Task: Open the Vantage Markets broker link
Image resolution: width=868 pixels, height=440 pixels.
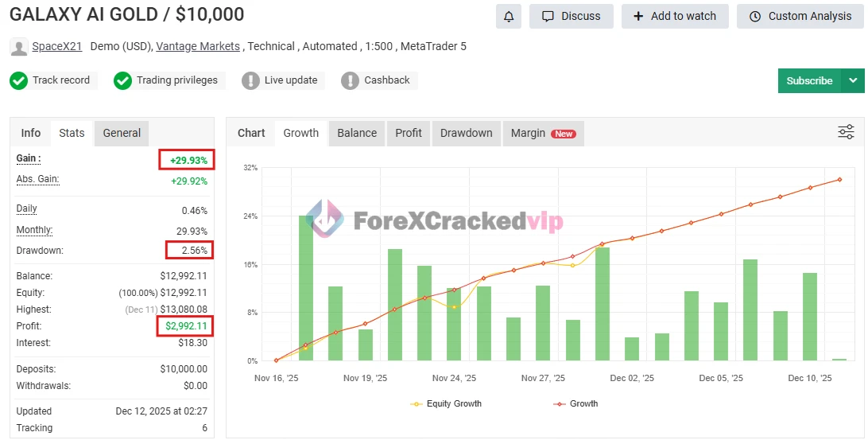Action: (198, 46)
